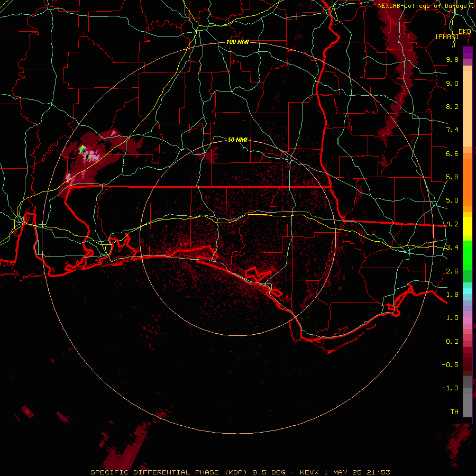476x476 pixels.
Task: Select the 50 NMI range ring label
Action: pos(237,140)
